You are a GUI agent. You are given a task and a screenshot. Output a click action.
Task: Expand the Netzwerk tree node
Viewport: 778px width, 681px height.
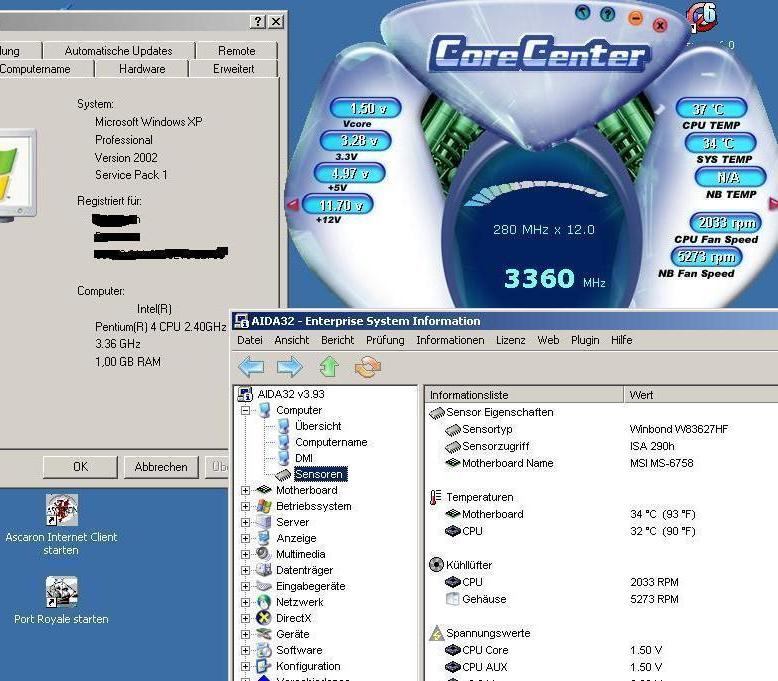point(245,602)
